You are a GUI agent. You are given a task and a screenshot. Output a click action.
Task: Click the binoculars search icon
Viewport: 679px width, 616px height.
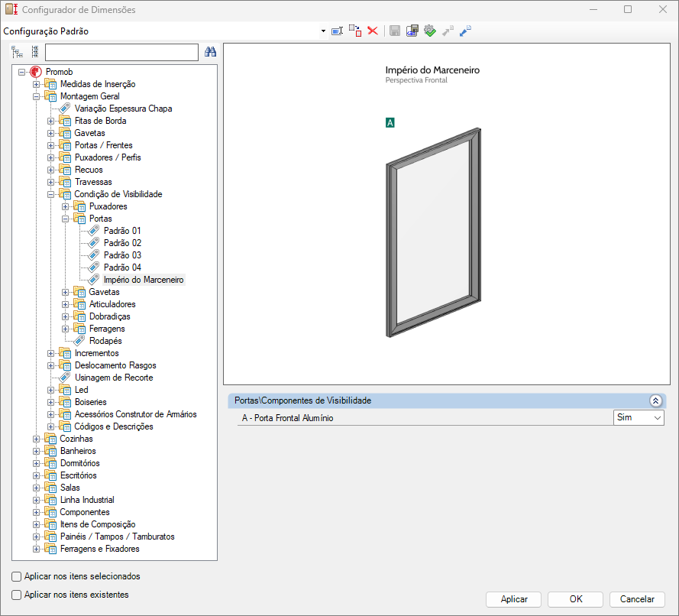(211, 52)
